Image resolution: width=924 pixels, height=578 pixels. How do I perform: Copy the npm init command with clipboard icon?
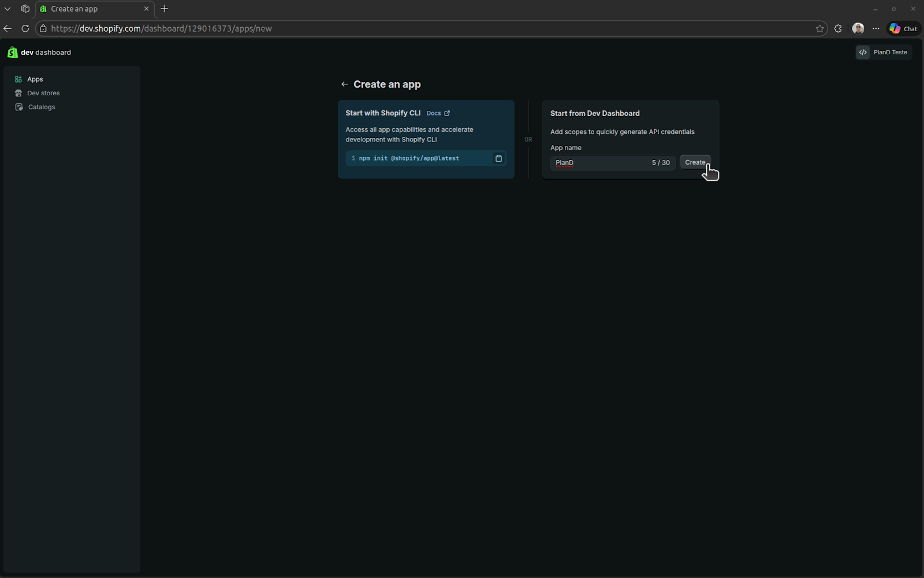(x=498, y=158)
